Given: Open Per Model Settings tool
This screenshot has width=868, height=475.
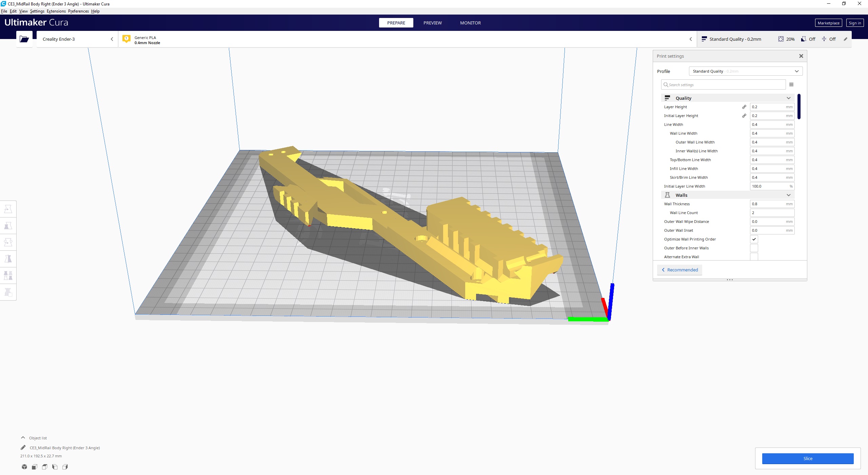Looking at the screenshot, I should [x=8, y=275].
